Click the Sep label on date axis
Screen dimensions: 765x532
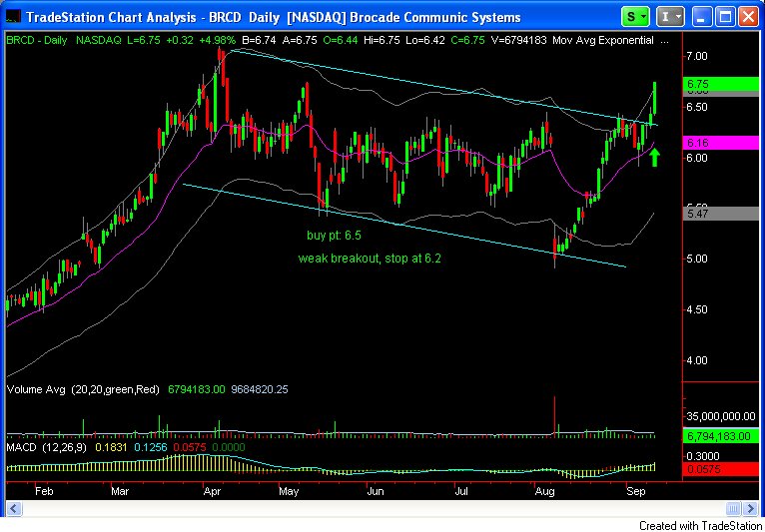tap(635, 491)
